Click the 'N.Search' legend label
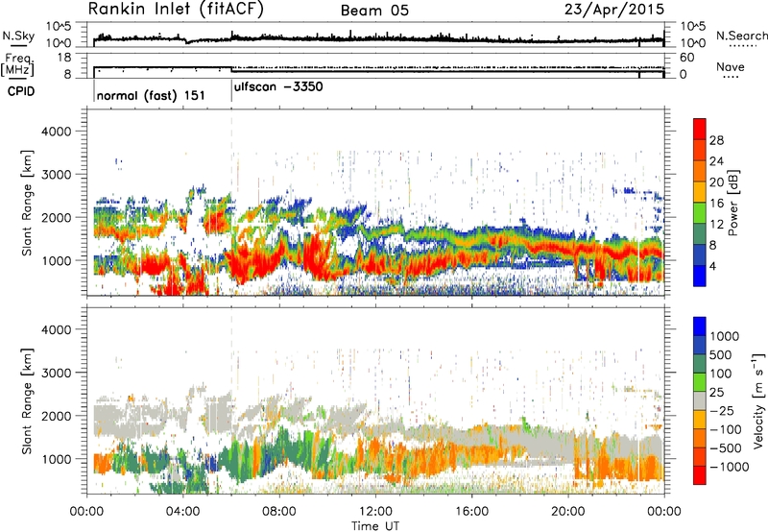Image resolution: width=768 pixels, height=532 pixels. [741, 36]
